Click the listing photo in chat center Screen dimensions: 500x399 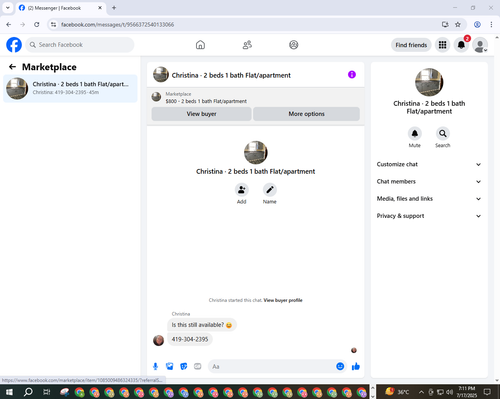click(x=256, y=152)
